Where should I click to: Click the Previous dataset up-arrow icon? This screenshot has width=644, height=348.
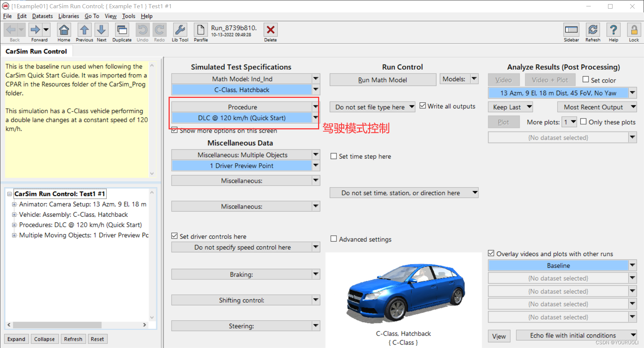click(84, 30)
